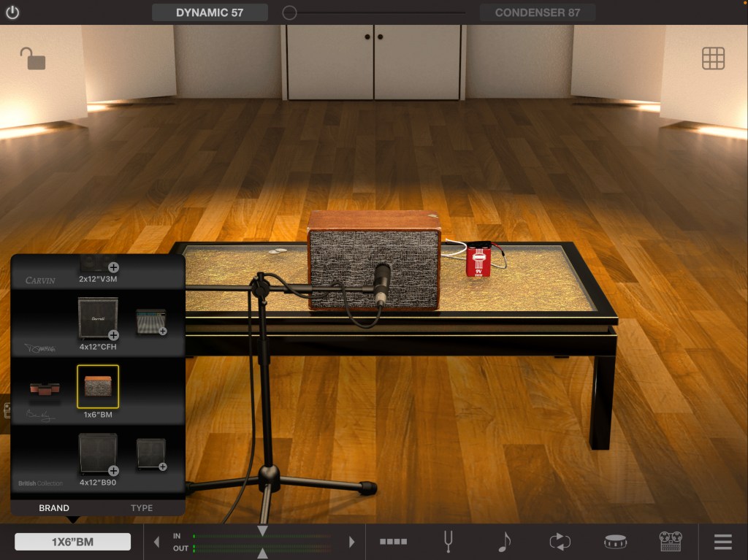
Task: Toggle the room lock icon
Action: click(x=32, y=58)
